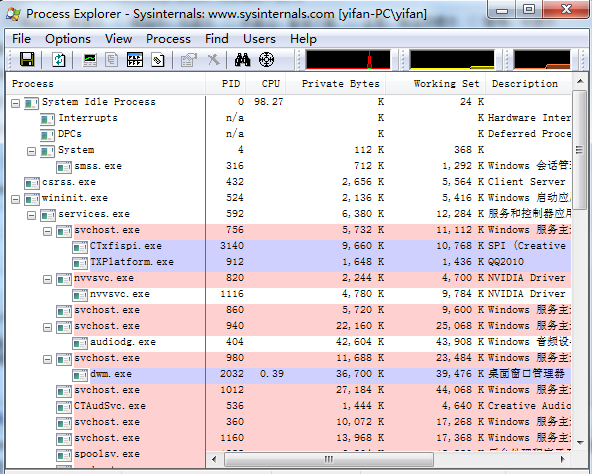Click the Interrupts row icon
The width and height of the screenshot is (592, 474).
(48, 119)
